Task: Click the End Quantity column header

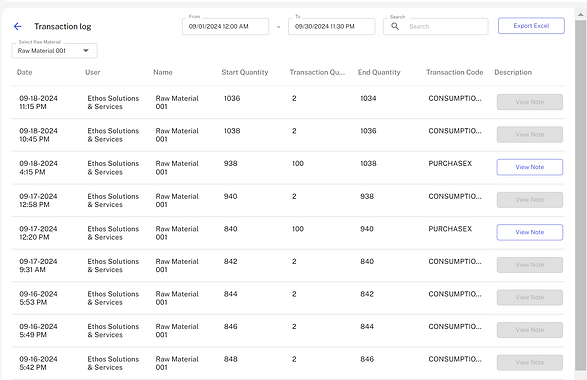Action: coord(379,72)
